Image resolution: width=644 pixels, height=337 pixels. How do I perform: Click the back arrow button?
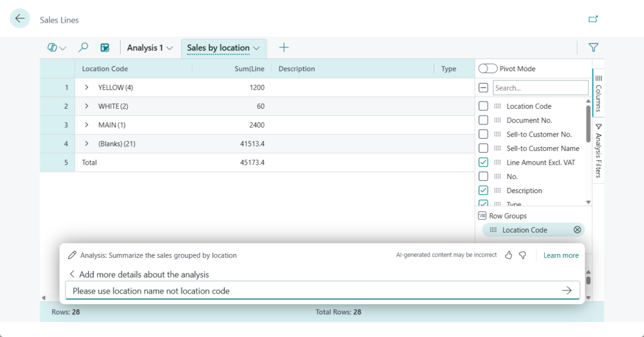click(x=20, y=19)
